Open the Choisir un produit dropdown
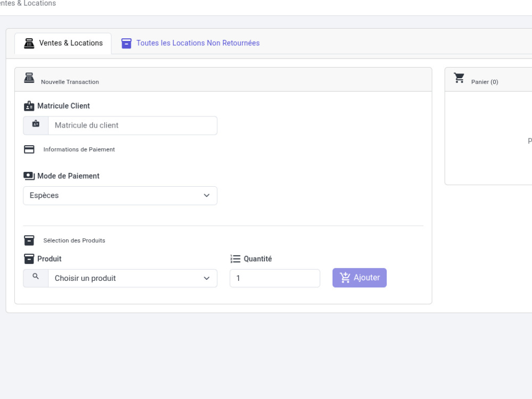The image size is (532, 399). pos(132,278)
